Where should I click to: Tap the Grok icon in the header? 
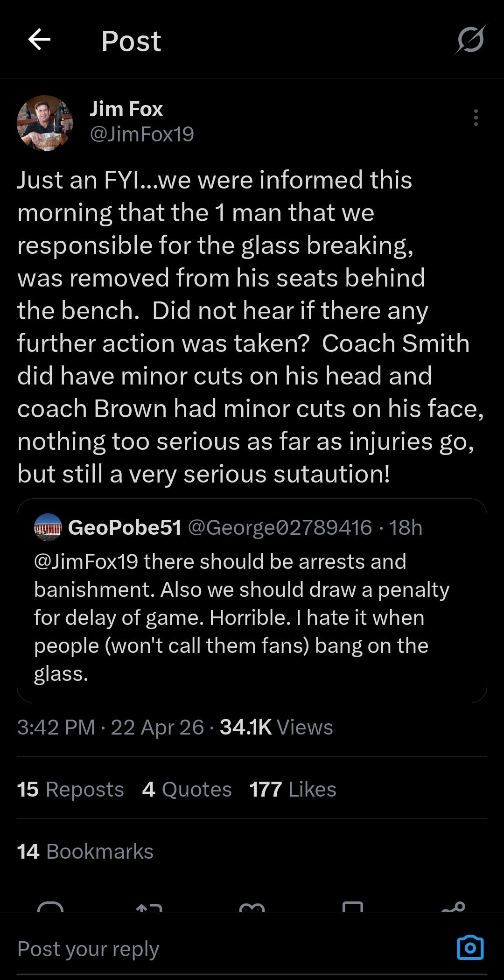point(470,40)
